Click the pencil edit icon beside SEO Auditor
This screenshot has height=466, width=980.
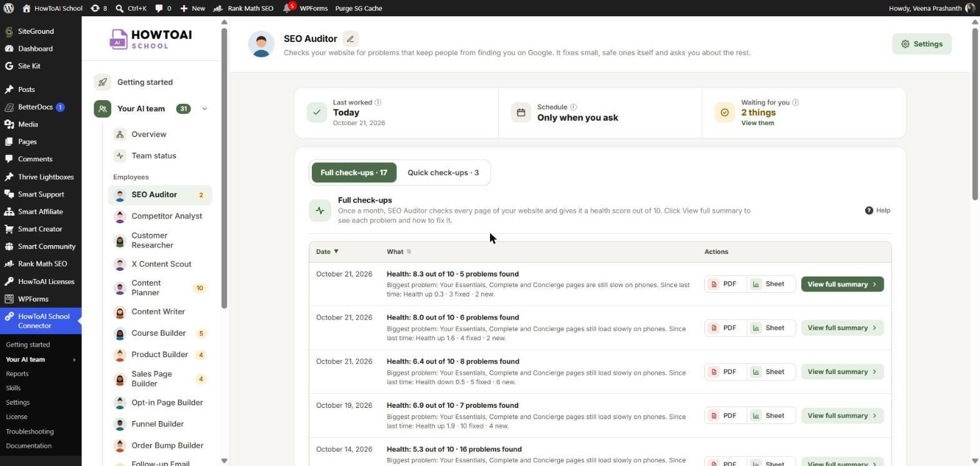tap(351, 39)
